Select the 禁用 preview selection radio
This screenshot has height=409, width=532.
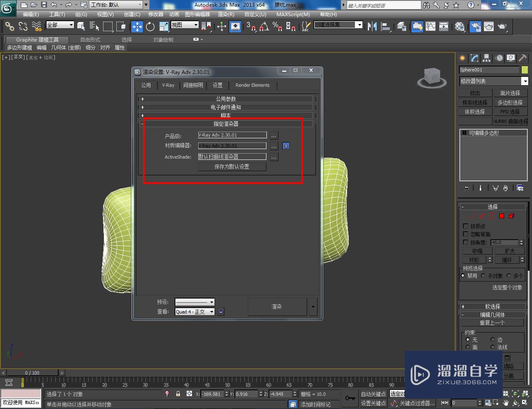[x=463, y=276]
